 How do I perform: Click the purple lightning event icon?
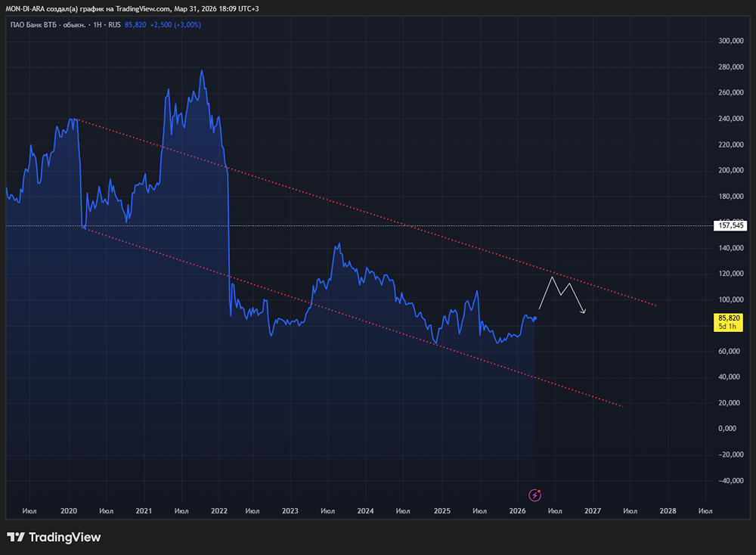tap(535, 495)
